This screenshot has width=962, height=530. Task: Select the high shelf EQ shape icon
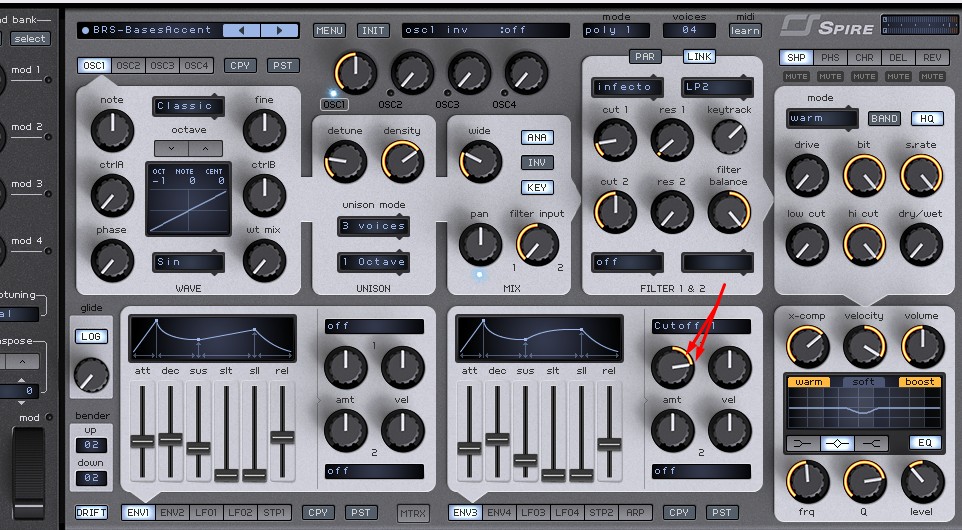tap(871, 443)
